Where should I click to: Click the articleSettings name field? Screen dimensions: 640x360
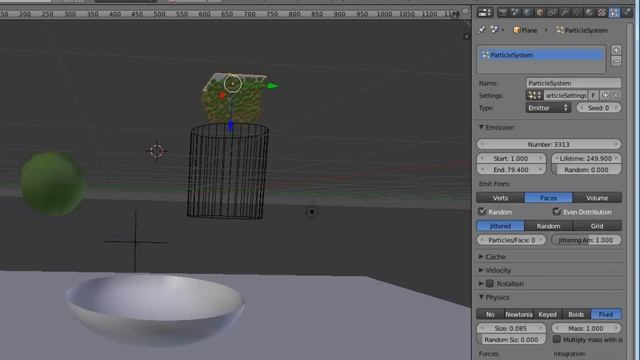[566, 96]
